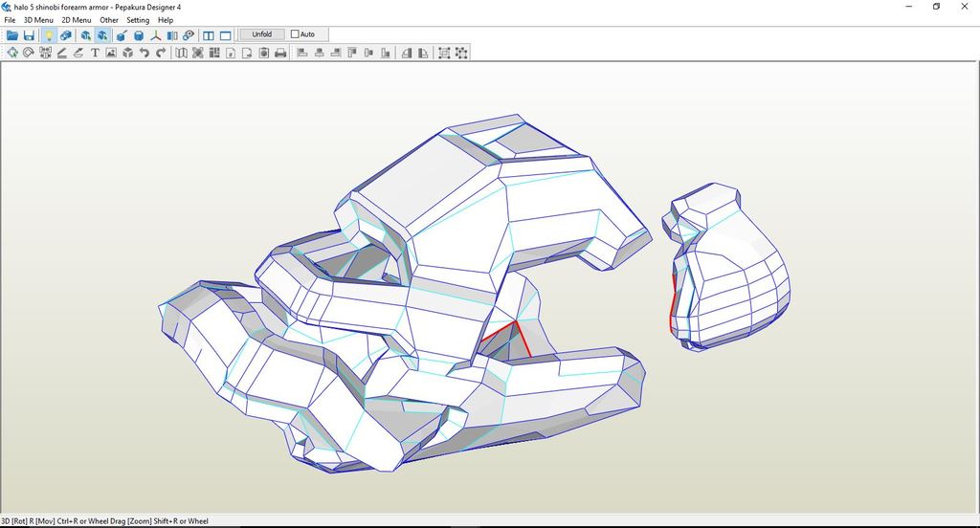Click the left protractor angle icon
The width and height of the screenshot is (980, 528).
click(x=407, y=54)
